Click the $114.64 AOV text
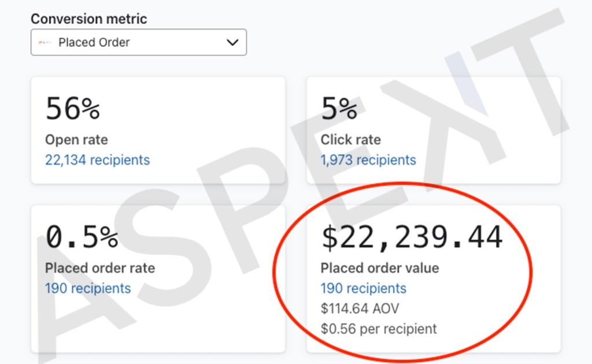This screenshot has height=364, width=592. 360,309
